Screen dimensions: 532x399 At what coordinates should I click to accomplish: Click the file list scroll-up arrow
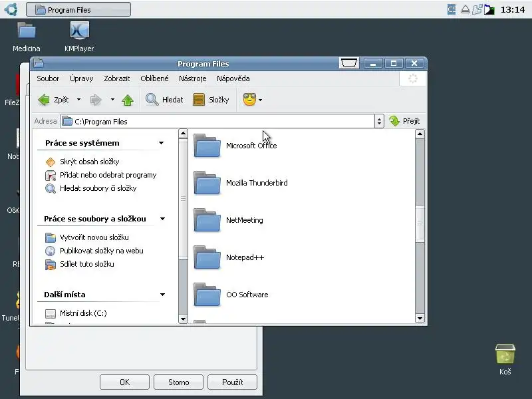pyautogui.click(x=420, y=134)
